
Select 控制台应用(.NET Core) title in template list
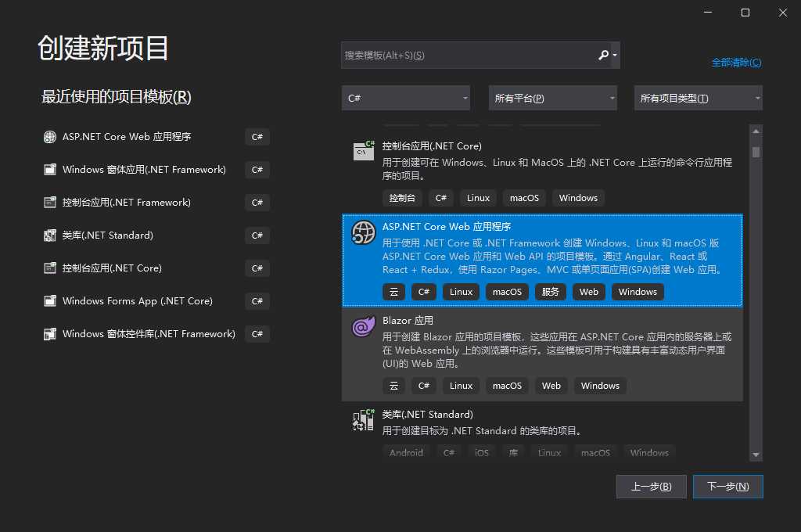[432, 146]
